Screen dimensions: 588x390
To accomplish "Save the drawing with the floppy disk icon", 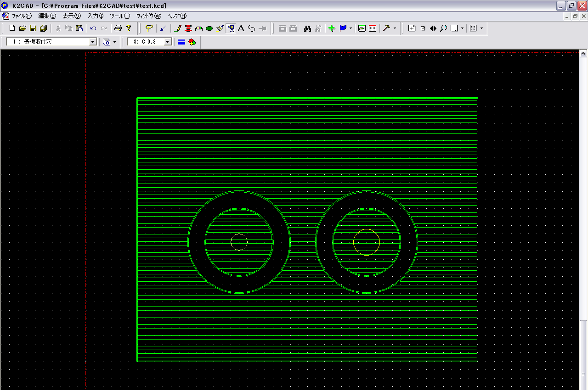I will tap(33, 28).
